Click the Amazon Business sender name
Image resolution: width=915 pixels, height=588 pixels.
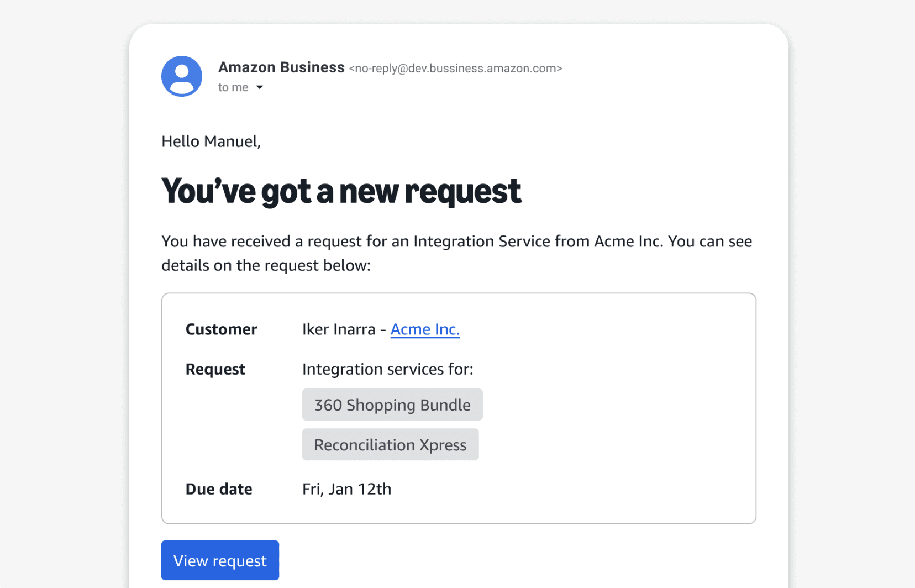tap(281, 67)
